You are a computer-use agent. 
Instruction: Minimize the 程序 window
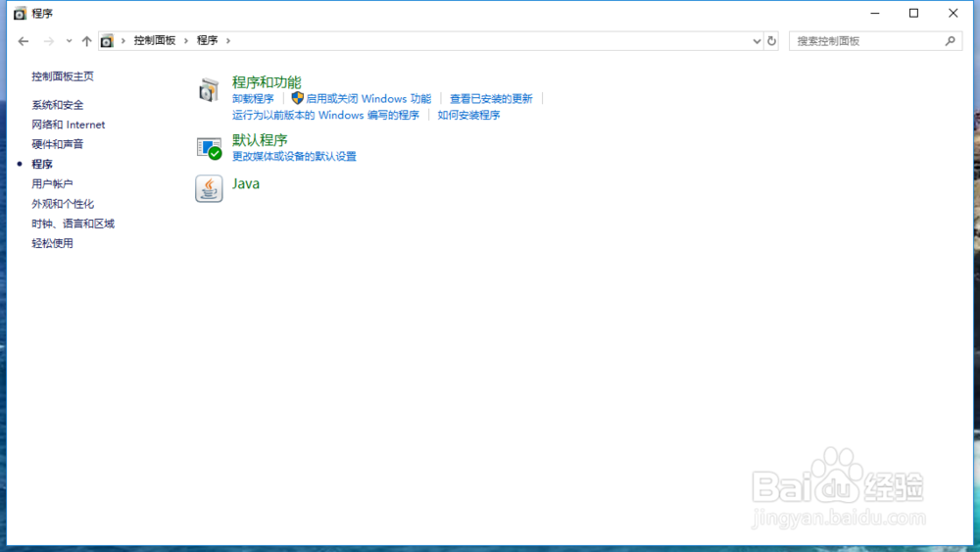(875, 13)
